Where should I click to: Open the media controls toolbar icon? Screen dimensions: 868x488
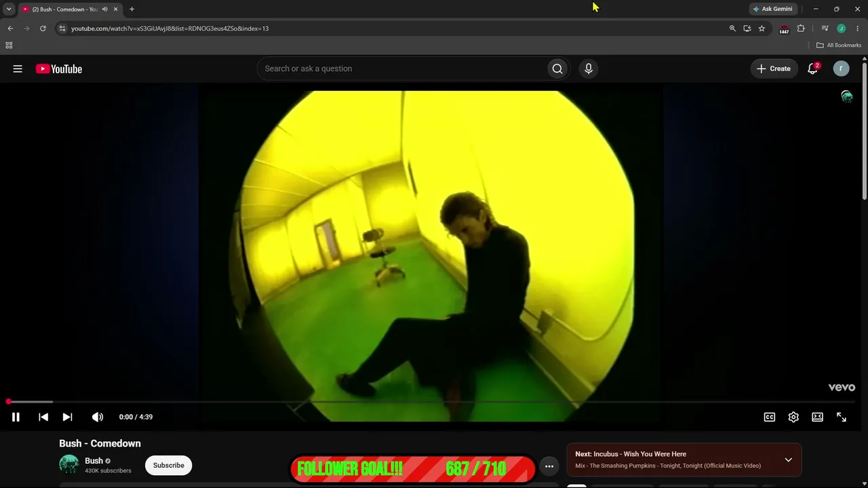click(825, 28)
